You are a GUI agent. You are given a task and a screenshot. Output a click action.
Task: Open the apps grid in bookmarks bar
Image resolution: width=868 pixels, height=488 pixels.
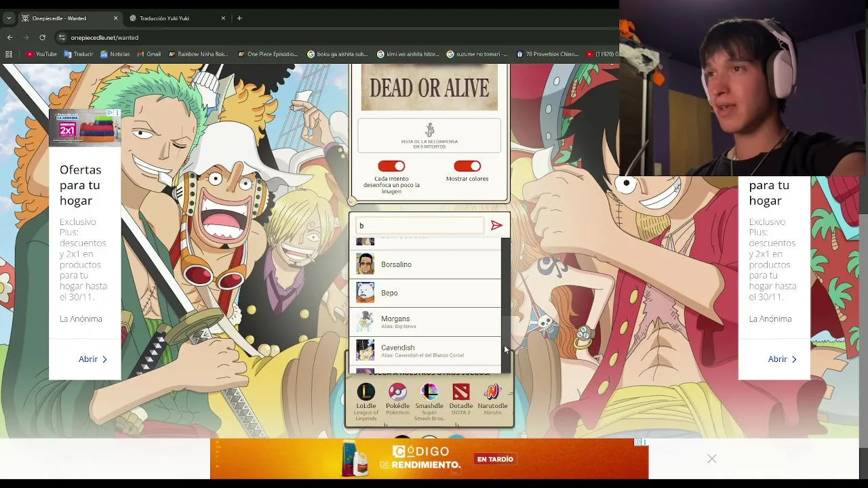pyautogui.click(x=9, y=54)
